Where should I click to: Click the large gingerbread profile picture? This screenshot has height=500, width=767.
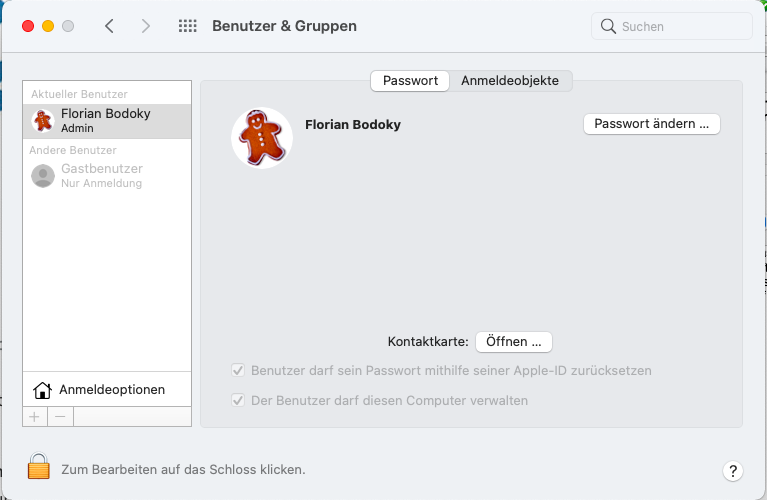point(261,137)
